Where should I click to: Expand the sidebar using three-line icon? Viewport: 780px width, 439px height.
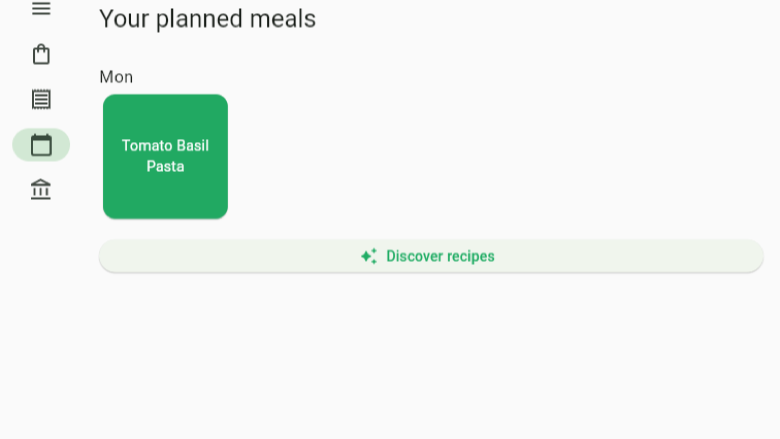(x=41, y=8)
